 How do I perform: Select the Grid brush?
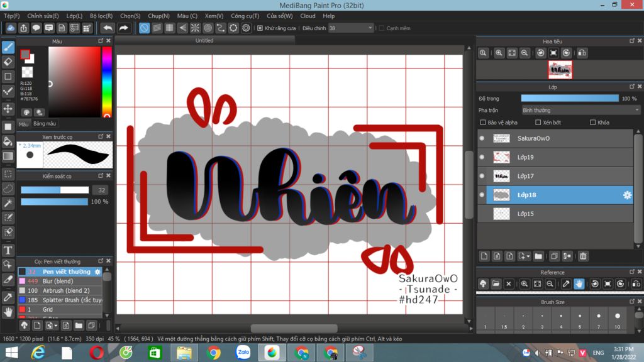pos(60,309)
